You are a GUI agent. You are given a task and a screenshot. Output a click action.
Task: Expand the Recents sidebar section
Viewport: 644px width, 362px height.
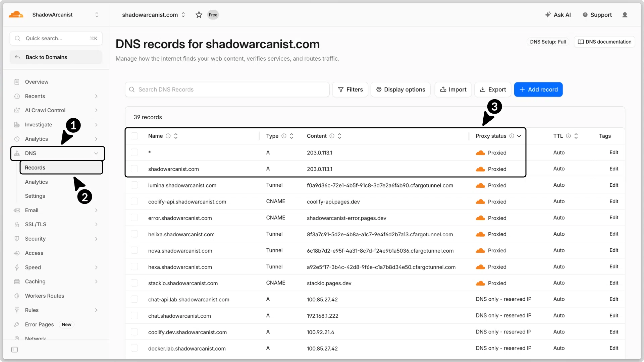[96, 96]
